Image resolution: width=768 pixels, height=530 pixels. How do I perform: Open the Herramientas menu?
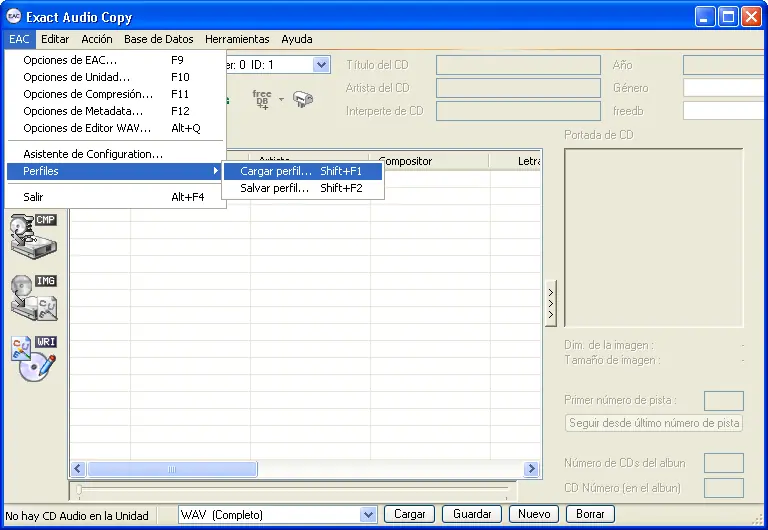[x=237, y=39]
